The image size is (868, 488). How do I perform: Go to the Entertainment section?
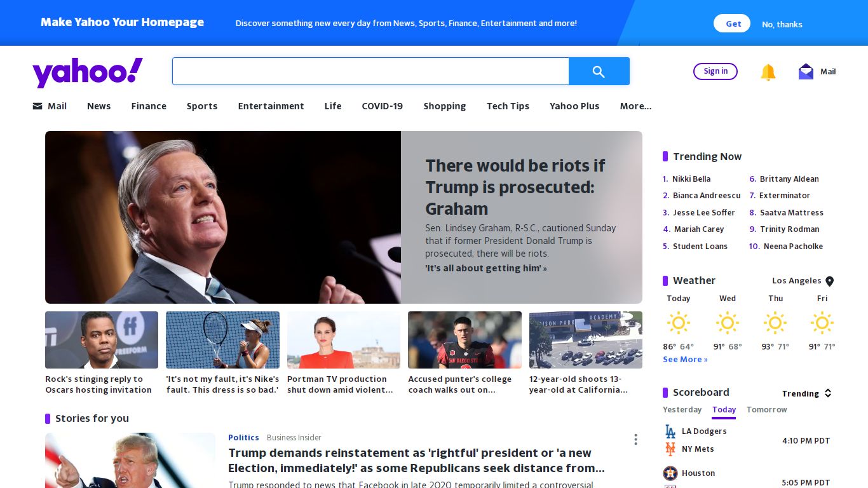coord(271,106)
